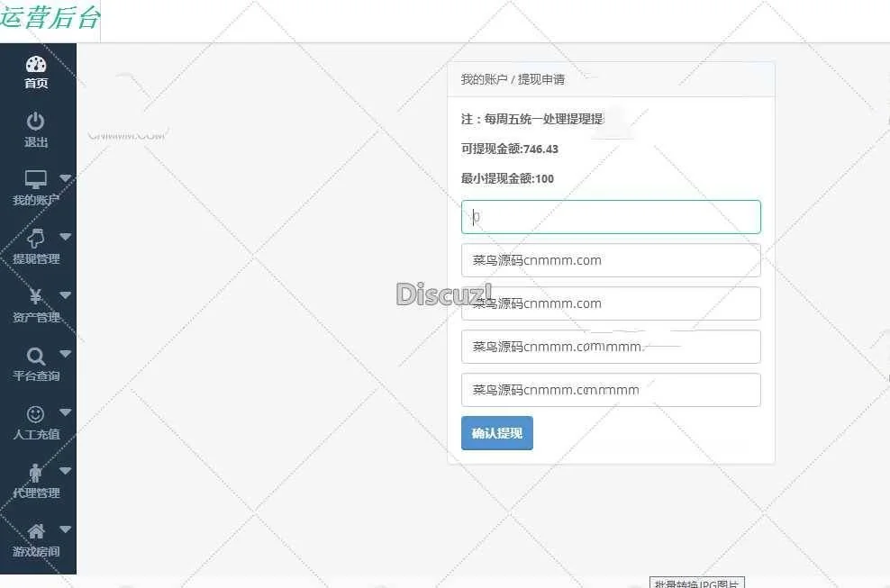
Task: Click the dashboard home icon
Action: click(36, 64)
